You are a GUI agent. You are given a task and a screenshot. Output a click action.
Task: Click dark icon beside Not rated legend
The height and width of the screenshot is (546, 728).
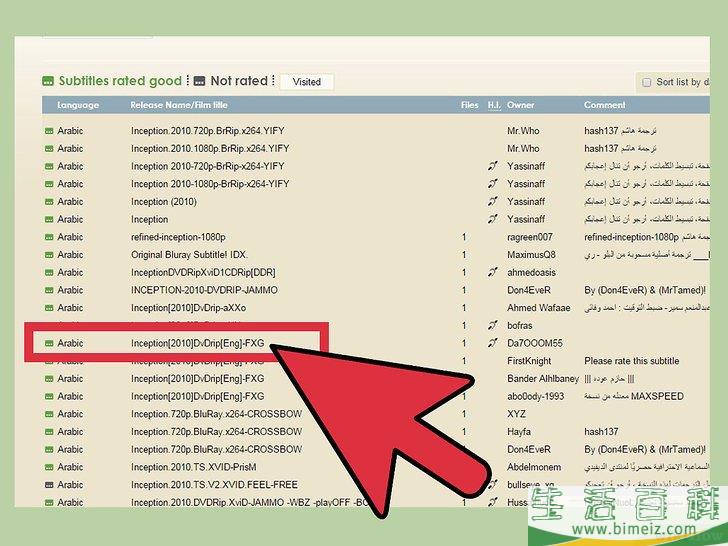pyautogui.click(x=199, y=81)
